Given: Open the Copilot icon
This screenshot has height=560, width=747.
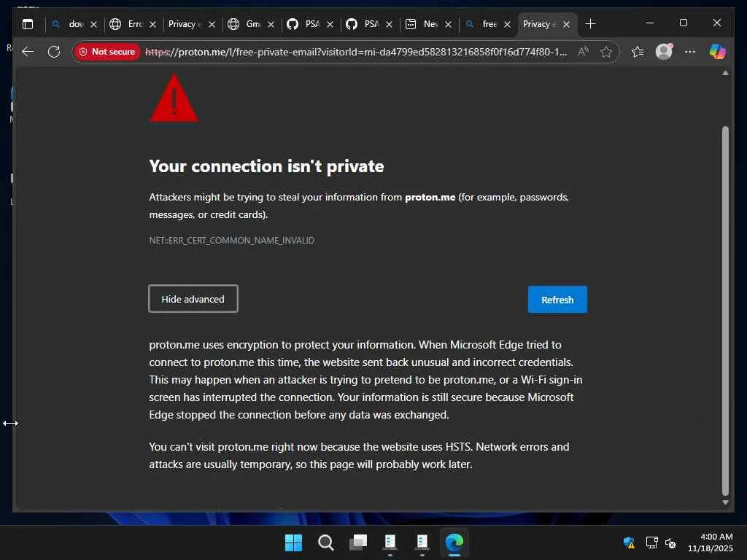Looking at the screenshot, I should tap(717, 52).
